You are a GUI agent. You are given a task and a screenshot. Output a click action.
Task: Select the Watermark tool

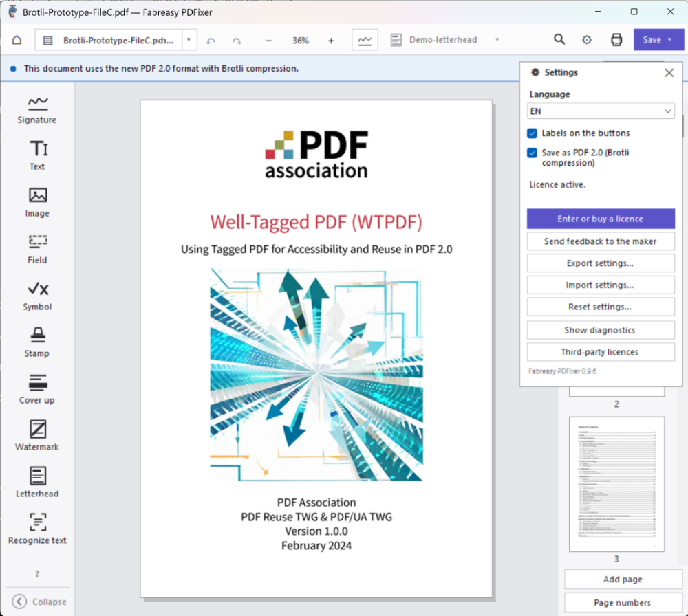pos(37,436)
